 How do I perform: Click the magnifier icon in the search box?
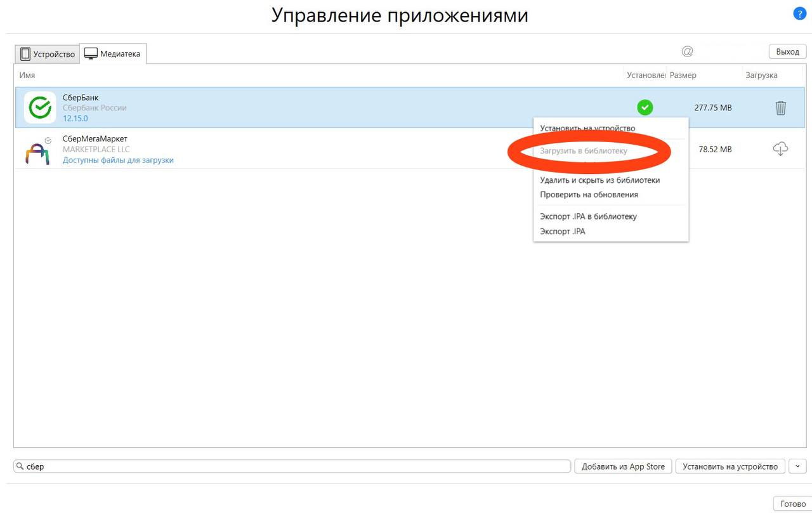point(20,466)
